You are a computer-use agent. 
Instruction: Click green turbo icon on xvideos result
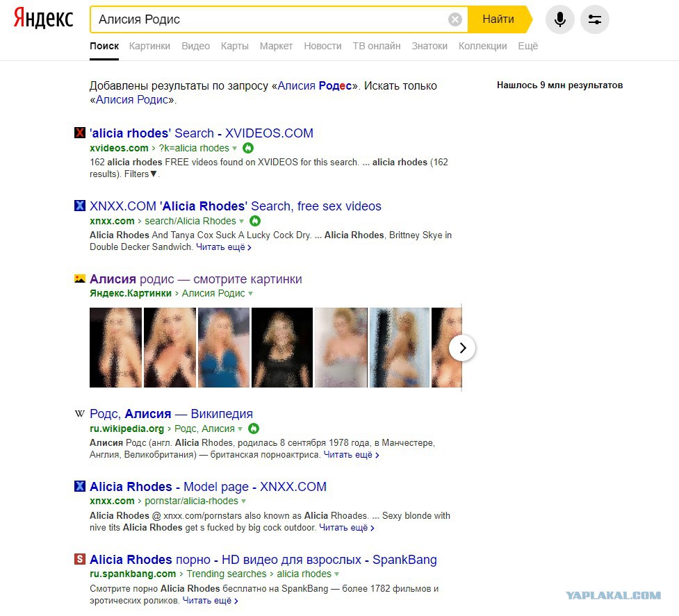(x=248, y=148)
